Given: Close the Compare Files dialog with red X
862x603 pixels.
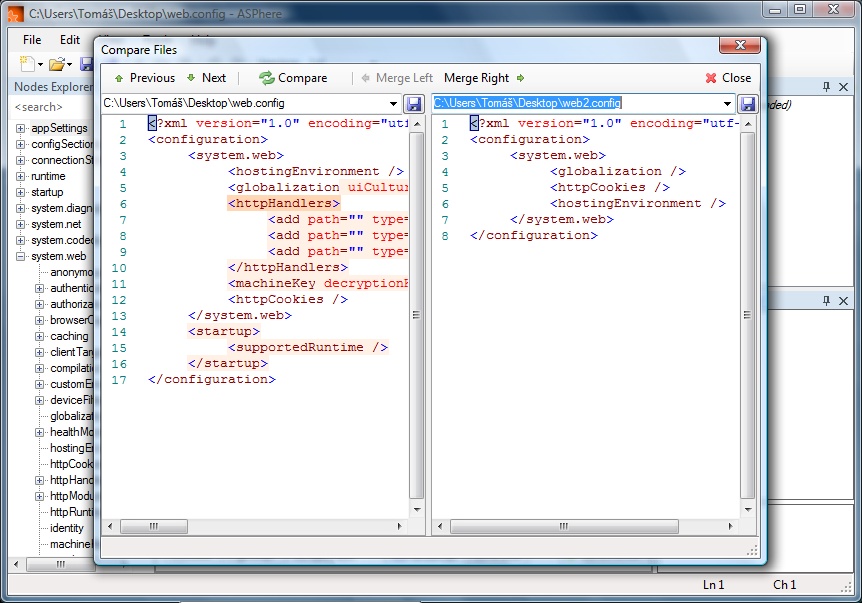Looking at the screenshot, I should (x=740, y=45).
